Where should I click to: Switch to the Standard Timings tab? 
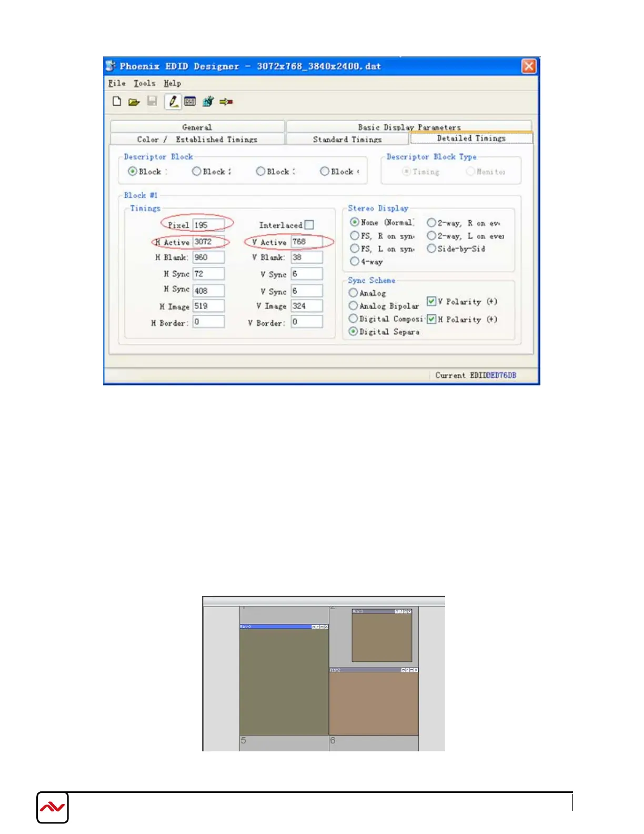[x=347, y=139]
